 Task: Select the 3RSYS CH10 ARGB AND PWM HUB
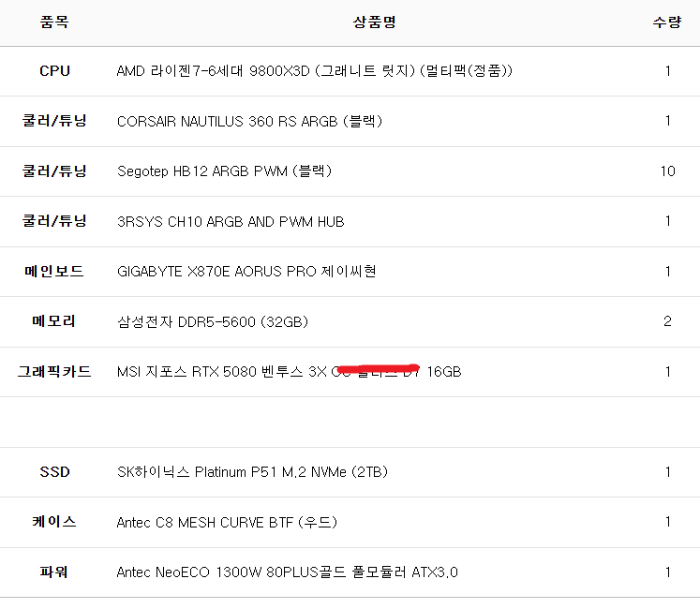pyautogui.click(x=231, y=222)
